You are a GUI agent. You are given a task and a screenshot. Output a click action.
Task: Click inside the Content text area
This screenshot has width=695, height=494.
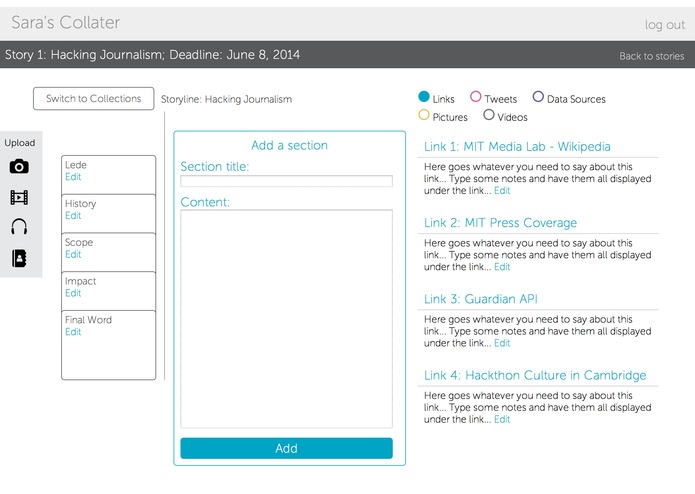[286, 319]
